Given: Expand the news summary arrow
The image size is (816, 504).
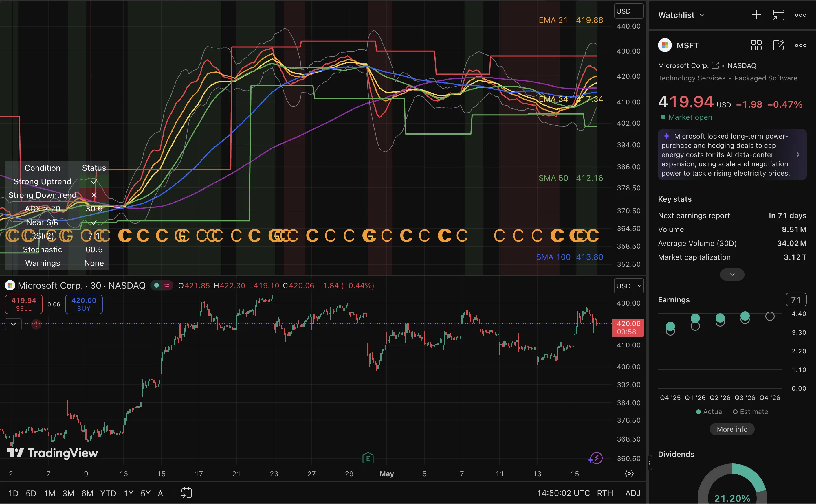Looking at the screenshot, I should [798, 154].
